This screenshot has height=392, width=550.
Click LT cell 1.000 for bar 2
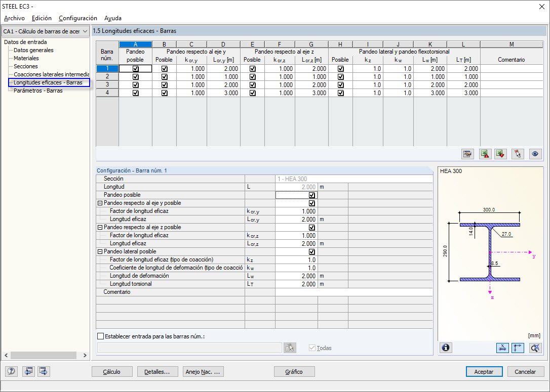[x=463, y=77]
